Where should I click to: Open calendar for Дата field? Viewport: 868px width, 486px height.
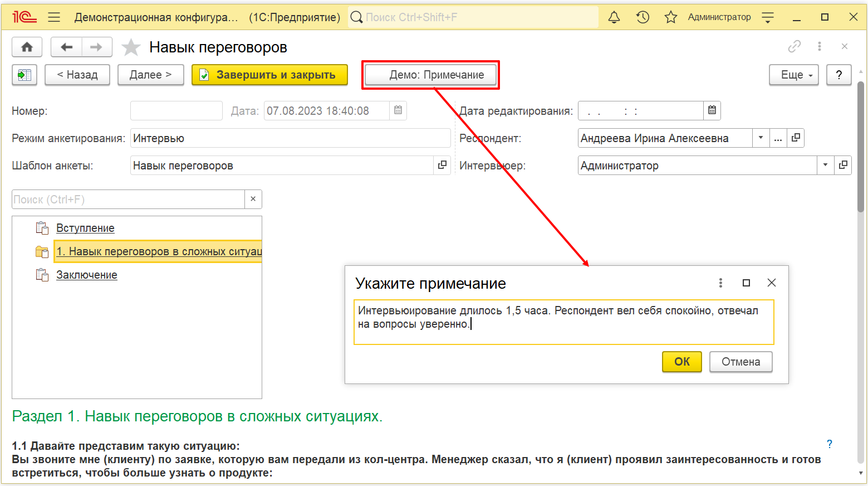(398, 110)
